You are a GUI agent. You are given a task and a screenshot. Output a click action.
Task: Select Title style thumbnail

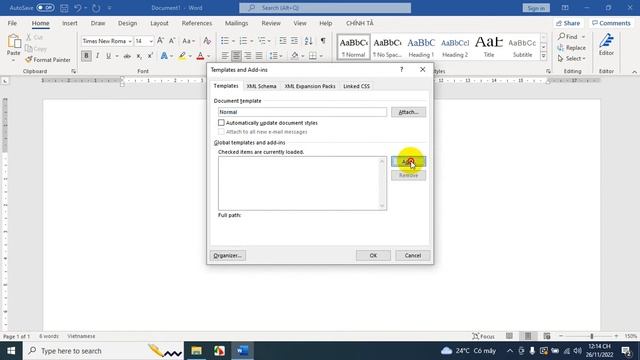click(x=489, y=47)
